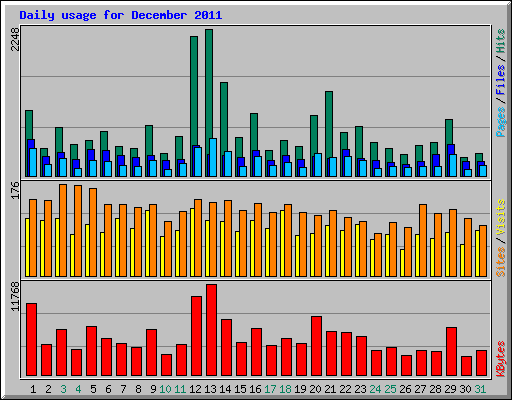Click the 2248 hits axis value

click(x=15, y=39)
